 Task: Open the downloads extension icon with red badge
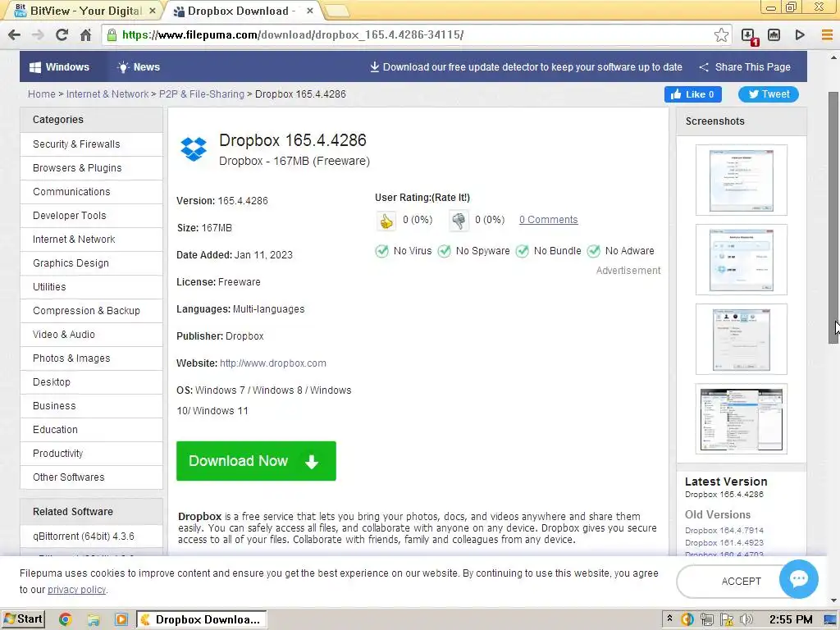(x=750, y=36)
